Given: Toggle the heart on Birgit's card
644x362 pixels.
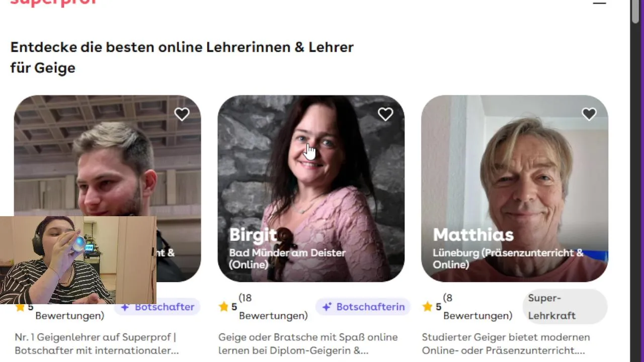Looking at the screenshot, I should 385,115.
